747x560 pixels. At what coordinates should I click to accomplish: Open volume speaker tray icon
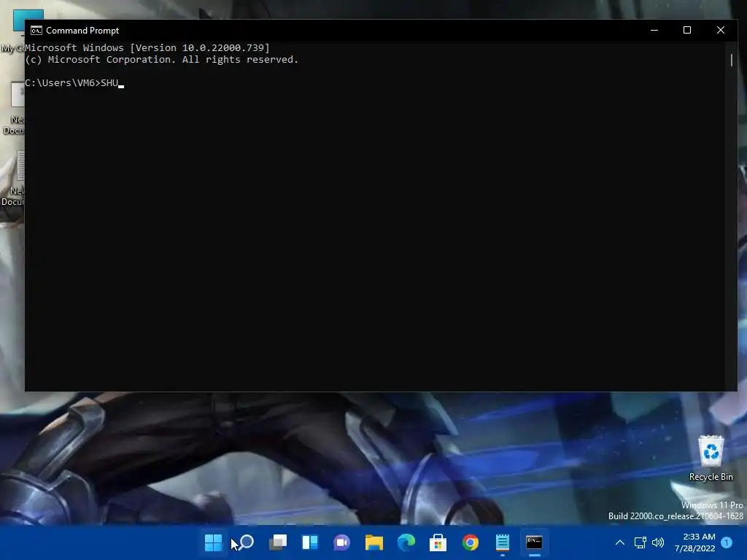[658, 542]
